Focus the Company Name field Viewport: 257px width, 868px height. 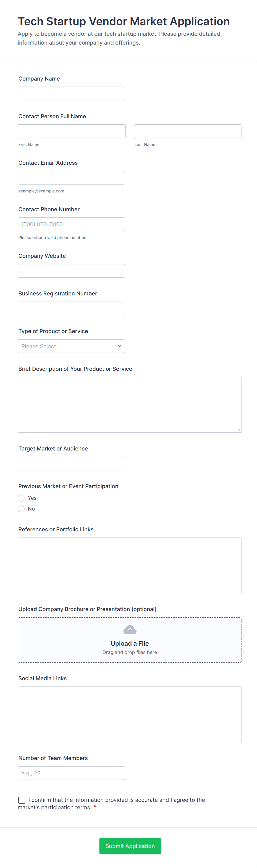coord(71,93)
